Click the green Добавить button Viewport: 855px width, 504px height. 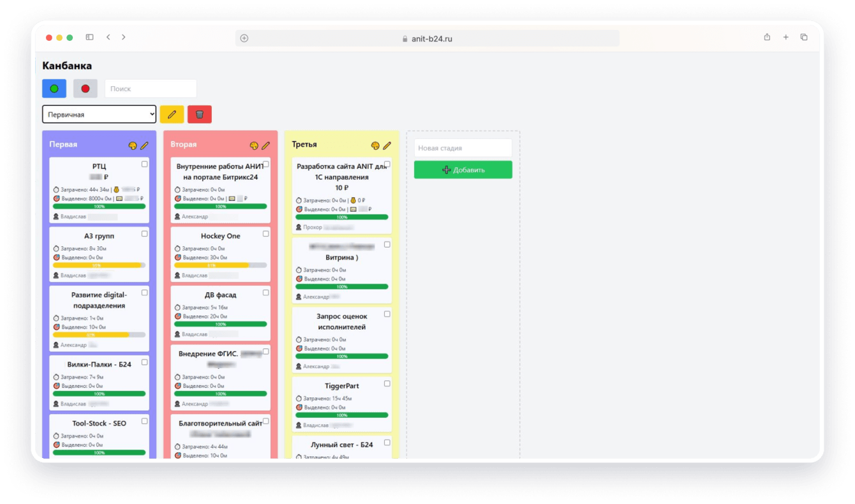(x=463, y=170)
